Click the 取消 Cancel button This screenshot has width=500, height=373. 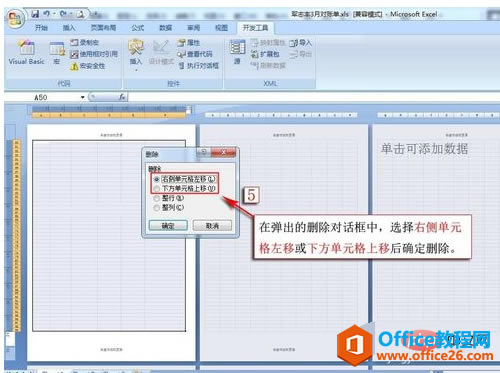212,226
